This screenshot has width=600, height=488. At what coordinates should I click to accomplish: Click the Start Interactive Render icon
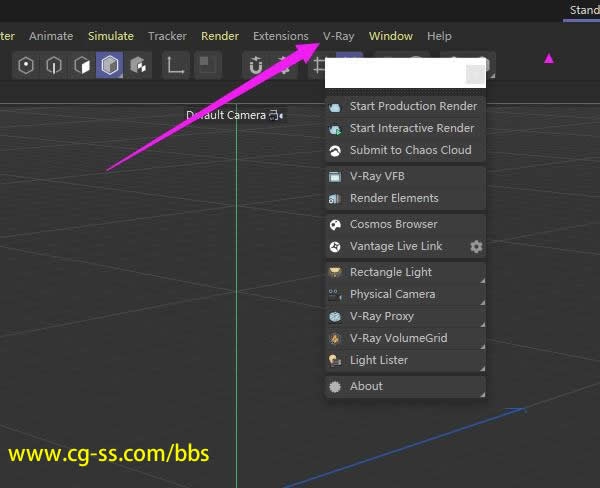click(x=334, y=128)
